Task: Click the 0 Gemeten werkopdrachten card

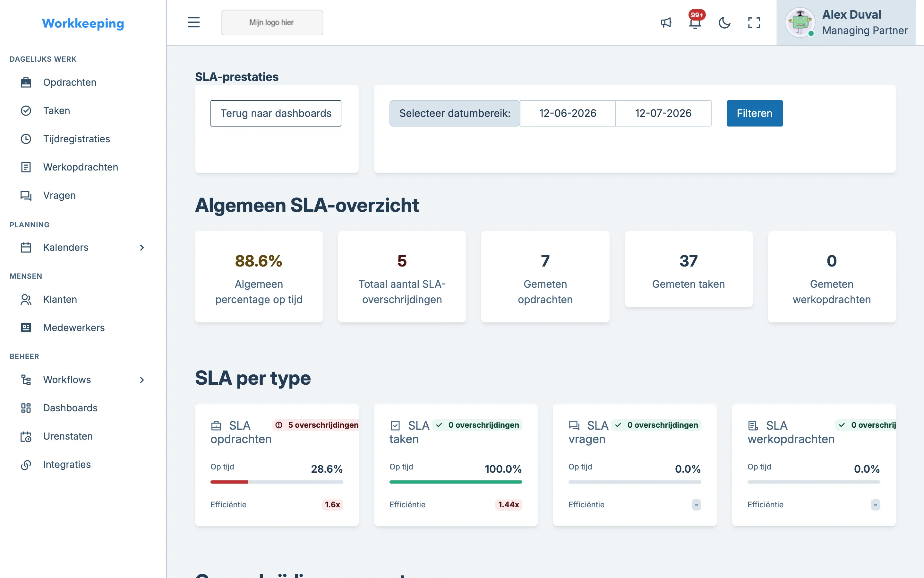Action: pos(832,277)
